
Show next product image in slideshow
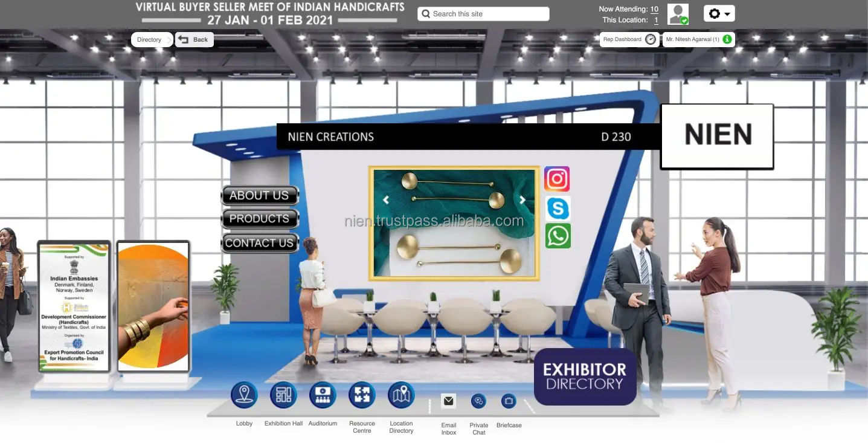(522, 200)
